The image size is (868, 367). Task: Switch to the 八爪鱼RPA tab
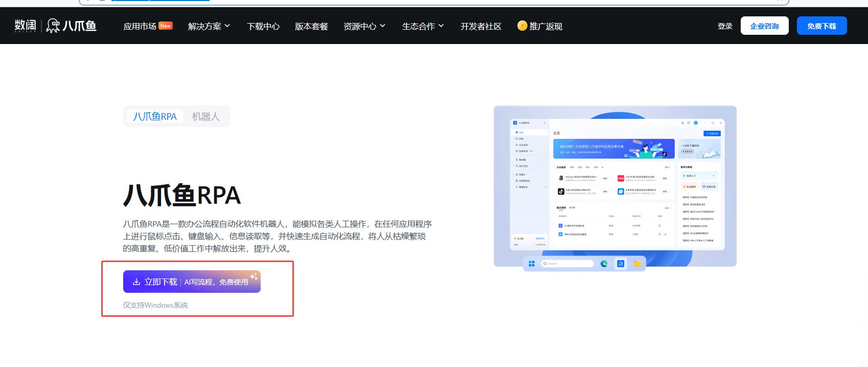tap(155, 117)
